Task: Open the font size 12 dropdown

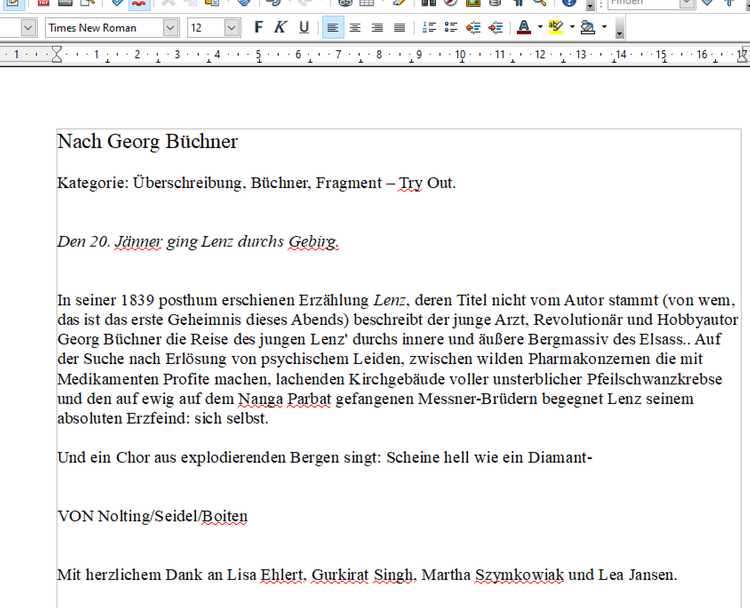Action: pos(232,28)
